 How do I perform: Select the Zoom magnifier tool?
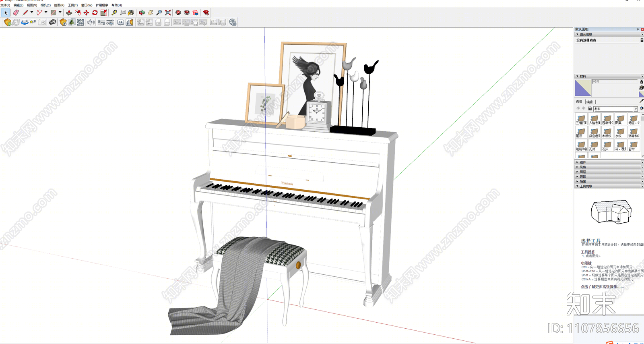159,13
